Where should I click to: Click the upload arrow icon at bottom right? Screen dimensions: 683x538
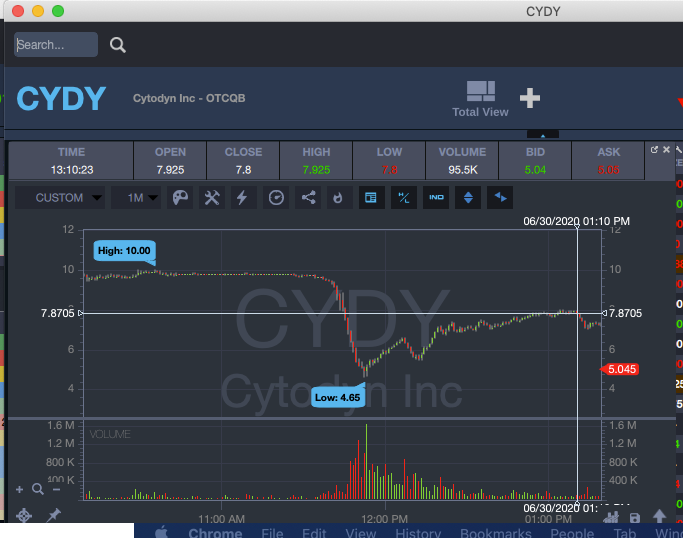point(659,516)
